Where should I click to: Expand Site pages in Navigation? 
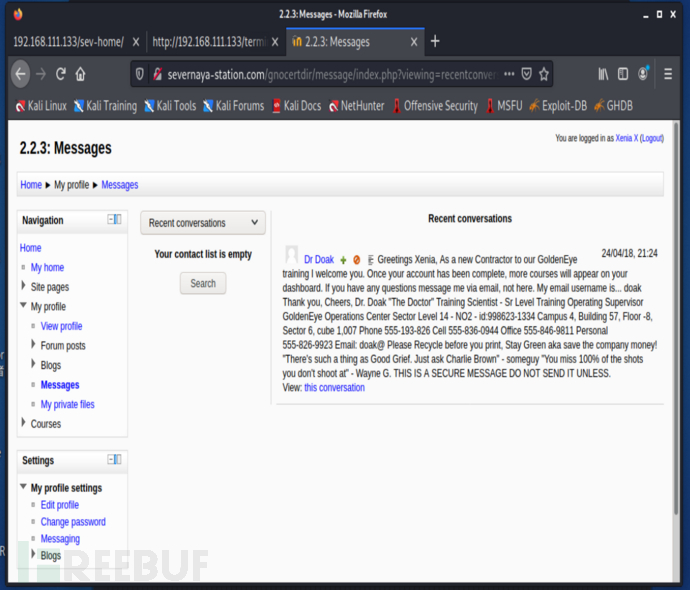coord(24,286)
